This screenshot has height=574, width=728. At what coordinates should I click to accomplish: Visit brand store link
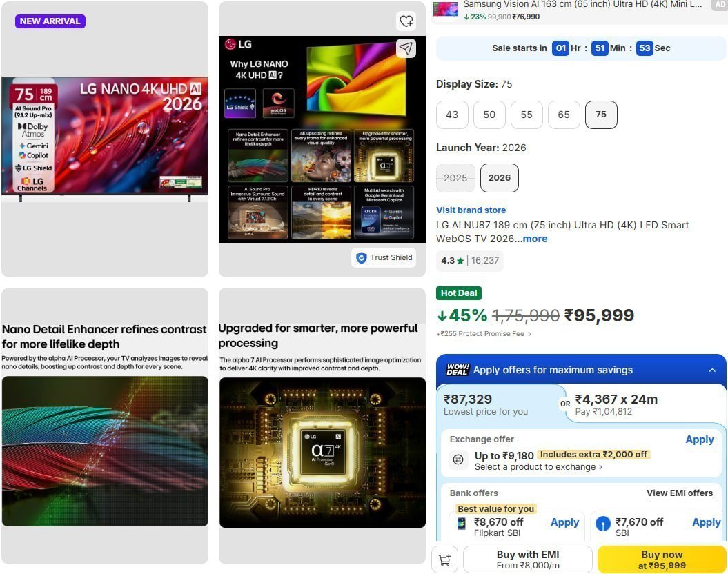pos(471,210)
